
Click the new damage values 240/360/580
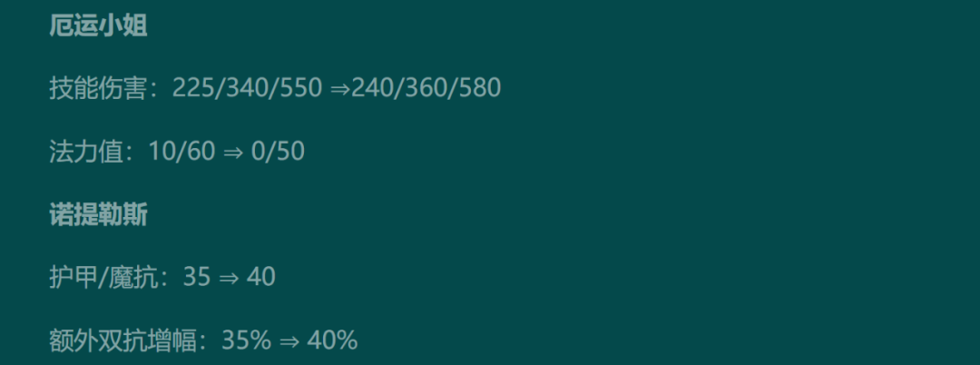pos(426,89)
